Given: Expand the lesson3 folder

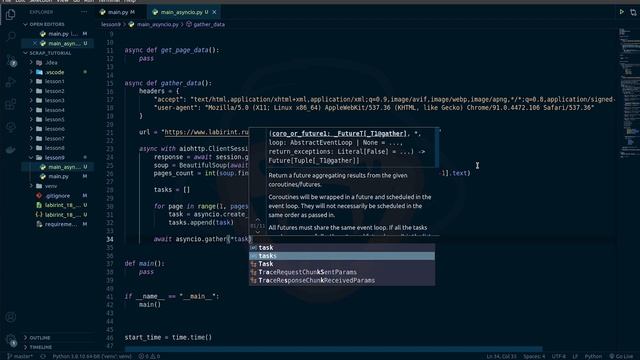Looking at the screenshot, I should 54,100.
